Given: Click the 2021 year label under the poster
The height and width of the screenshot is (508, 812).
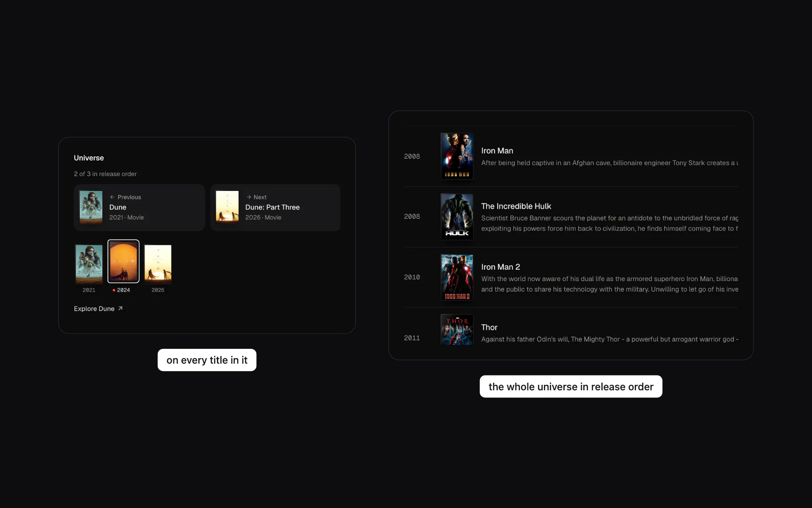Looking at the screenshot, I should [89, 290].
